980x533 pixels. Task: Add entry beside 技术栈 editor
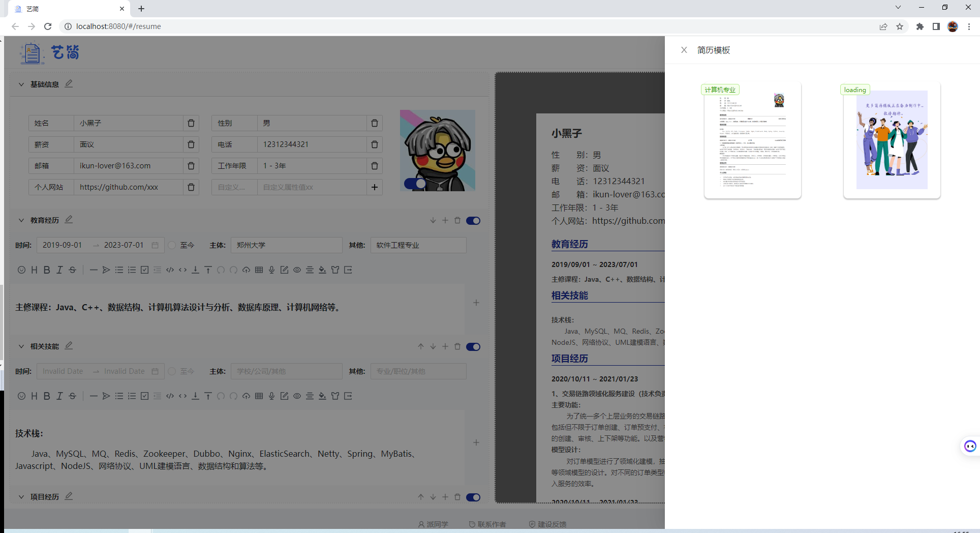[x=476, y=442]
